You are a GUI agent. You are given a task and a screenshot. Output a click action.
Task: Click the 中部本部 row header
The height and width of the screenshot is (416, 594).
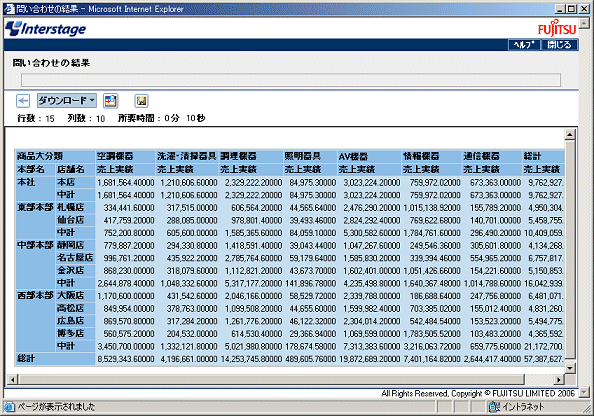click(36, 264)
